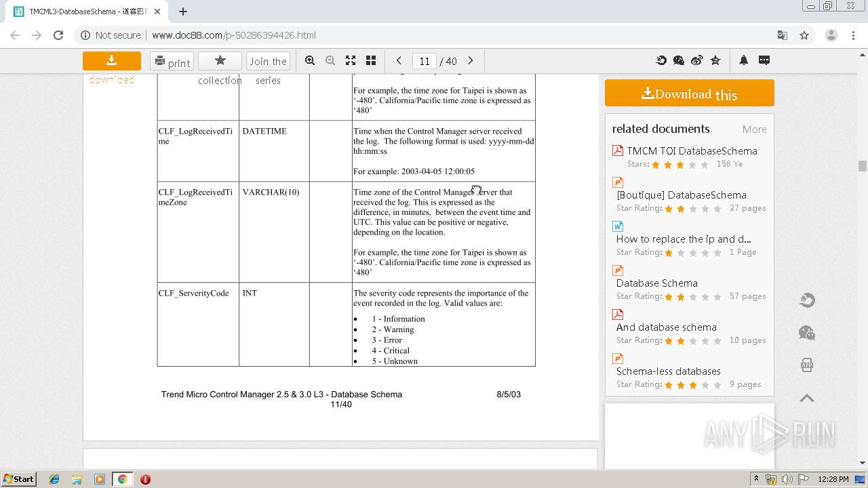Screen dimensions: 868x488
Task: Click the address bar URL
Action: pyautogui.click(x=234, y=35)
